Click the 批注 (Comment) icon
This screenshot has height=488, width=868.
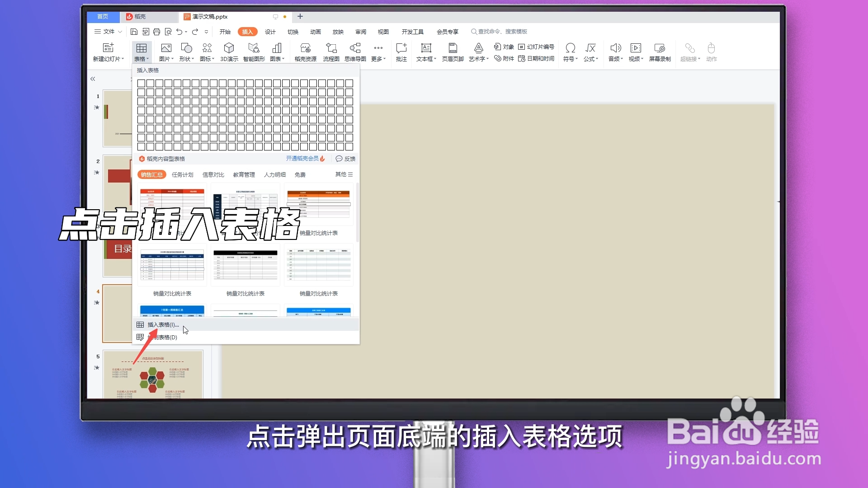(x=401, y=48)
